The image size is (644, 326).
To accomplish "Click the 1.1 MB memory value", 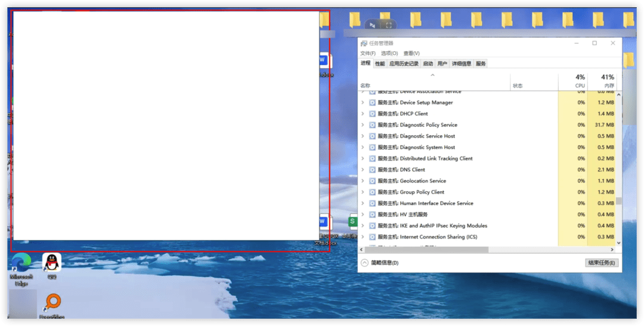I will click(606, 181).
